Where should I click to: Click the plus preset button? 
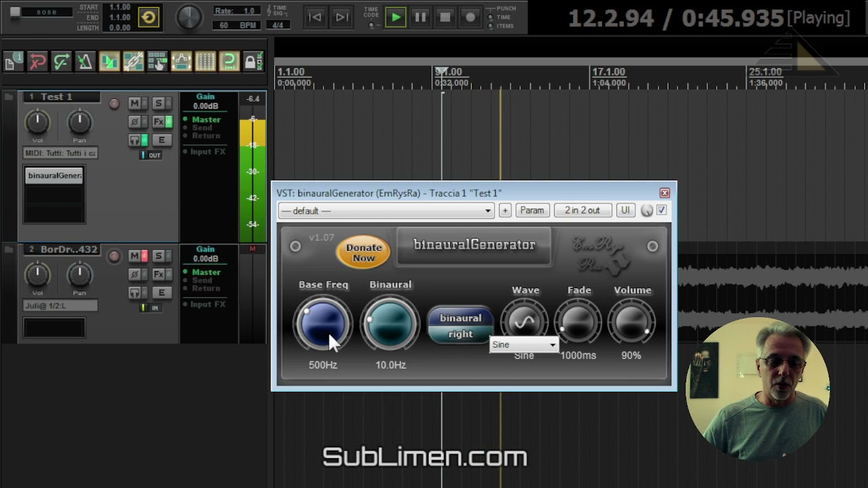point(505,211)
